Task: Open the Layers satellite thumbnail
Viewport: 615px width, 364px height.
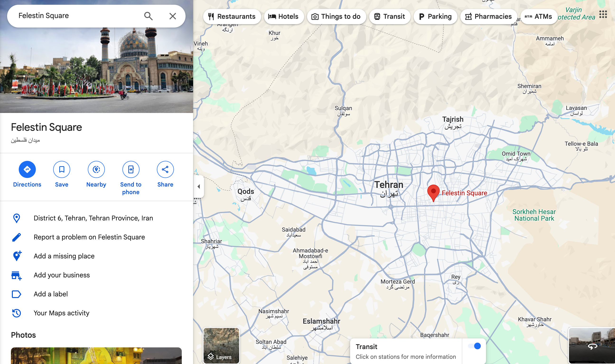Action: pos(221,345)
